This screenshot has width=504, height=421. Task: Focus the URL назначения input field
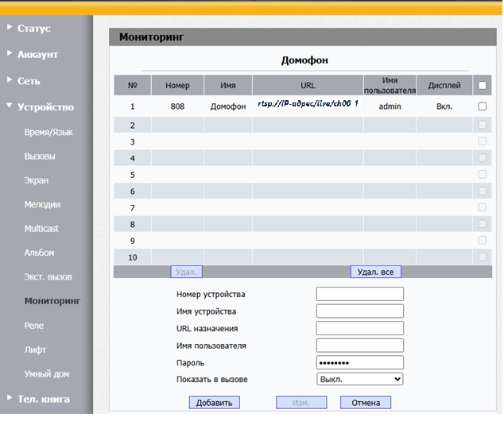[360, 329]
